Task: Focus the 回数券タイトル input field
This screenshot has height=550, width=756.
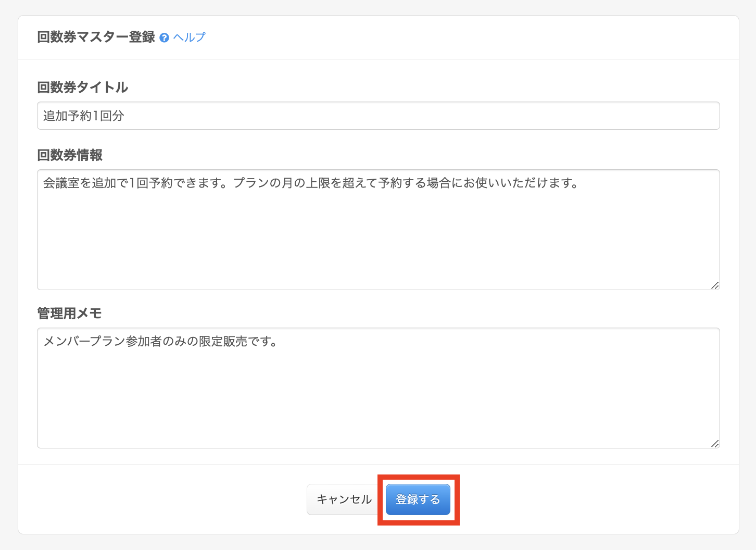Action: pos(378,116)
